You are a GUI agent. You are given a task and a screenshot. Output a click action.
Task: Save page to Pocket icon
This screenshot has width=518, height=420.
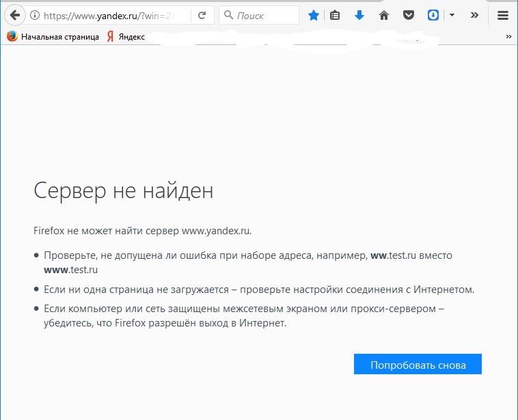(x=409, y=15)
